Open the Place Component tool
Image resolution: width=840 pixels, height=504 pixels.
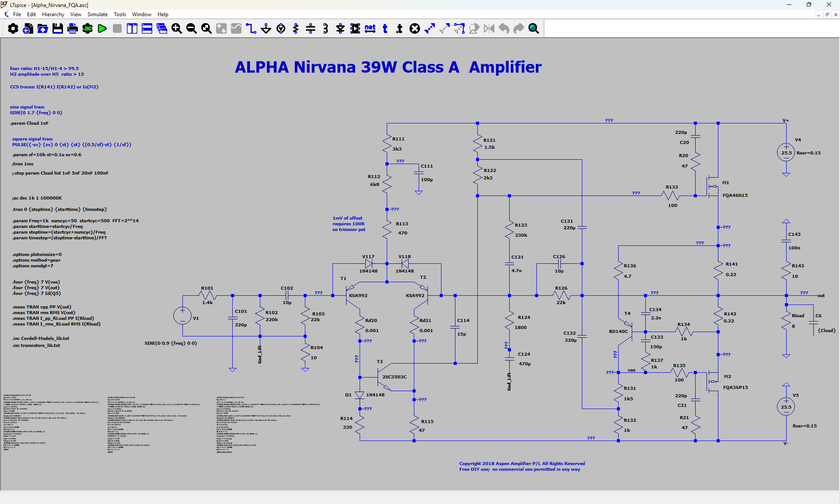(355, 29)
